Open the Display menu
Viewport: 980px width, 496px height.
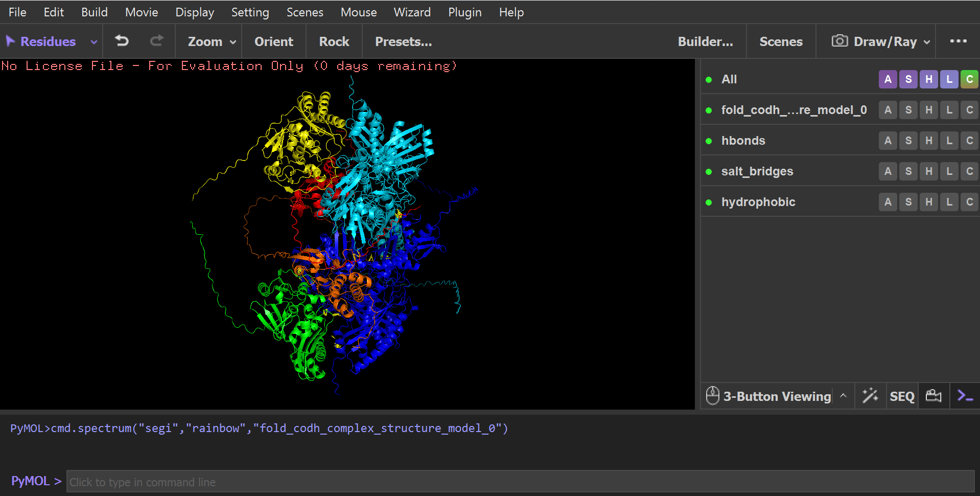tap(195, 12)
